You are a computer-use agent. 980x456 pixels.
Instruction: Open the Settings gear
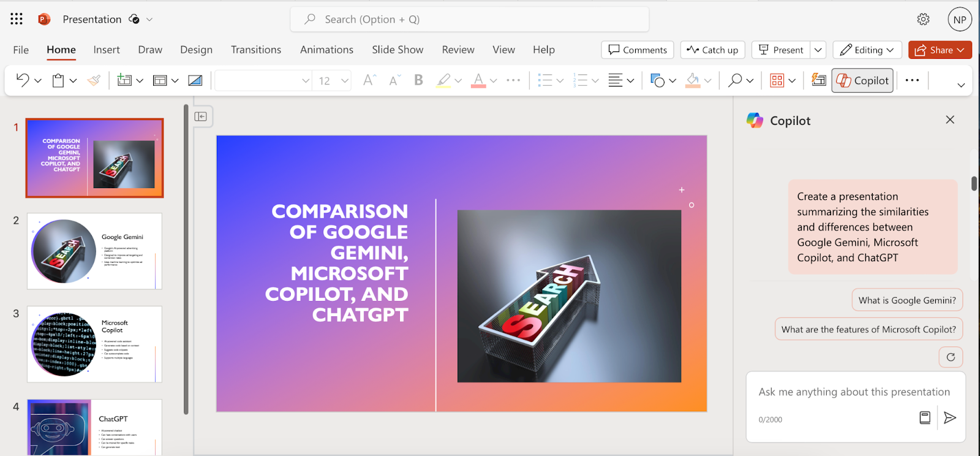pos(923,19)
